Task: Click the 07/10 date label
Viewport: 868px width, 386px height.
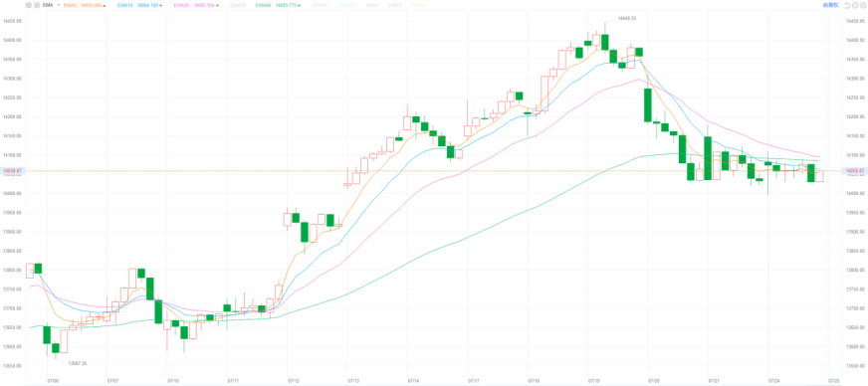Action: click(x=173, y=381)
